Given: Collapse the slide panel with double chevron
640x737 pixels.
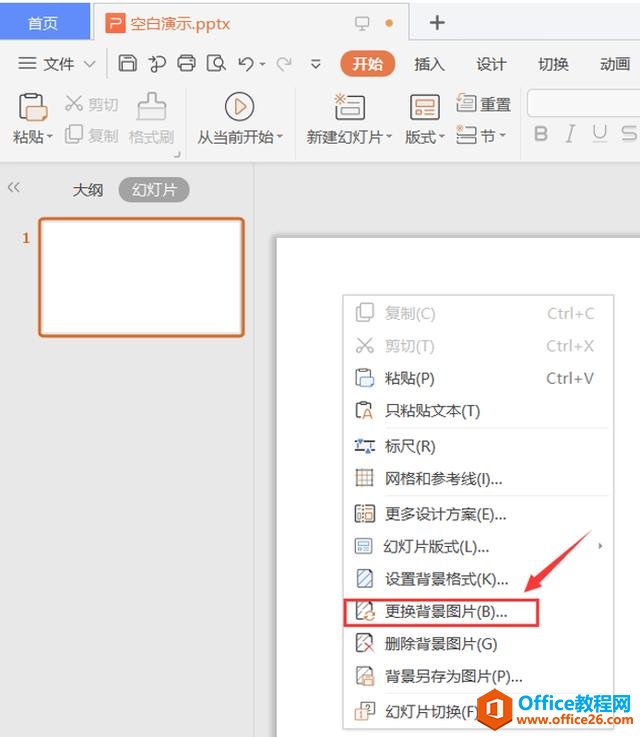Looking at the screenshot, I should pos(14,187).
